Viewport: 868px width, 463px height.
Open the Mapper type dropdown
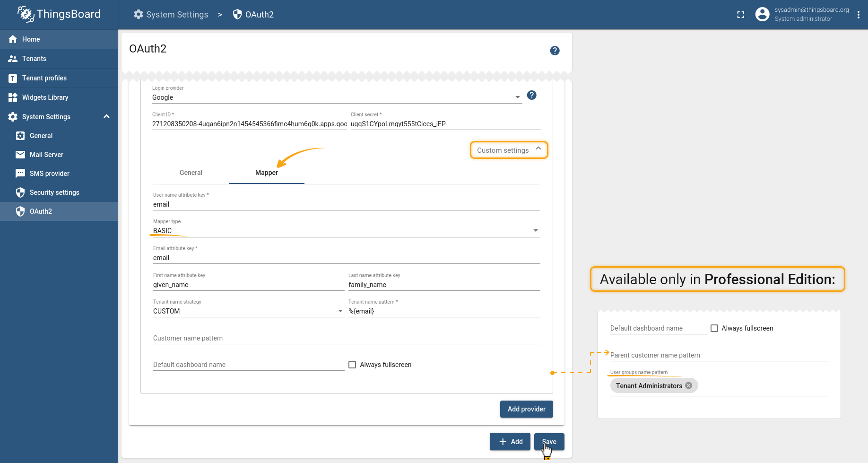point(346,231)
